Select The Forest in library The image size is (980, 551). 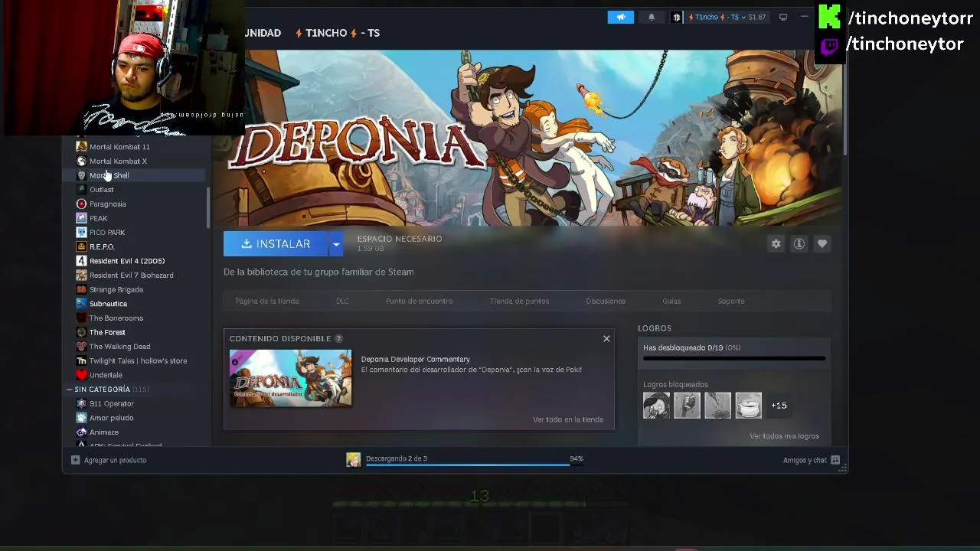(107, 332)
